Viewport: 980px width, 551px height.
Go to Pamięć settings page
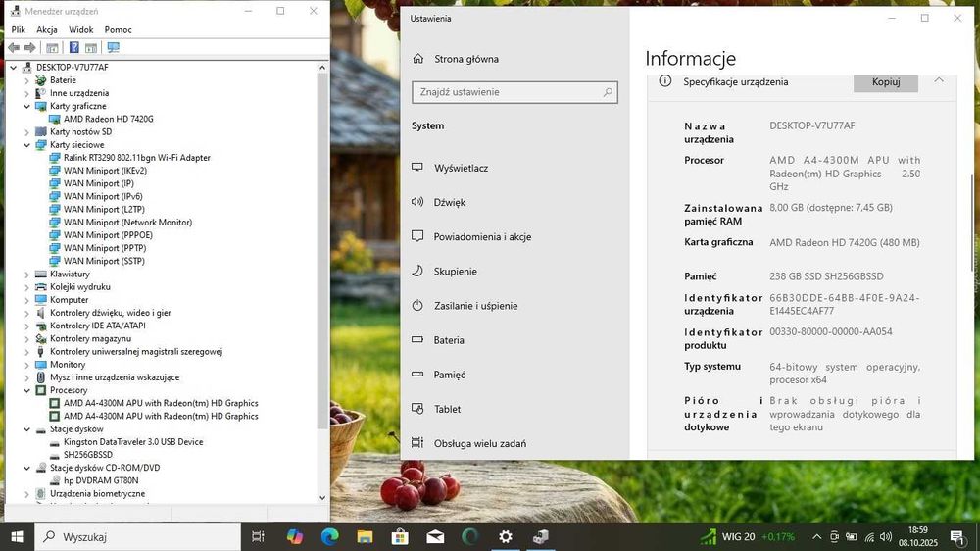click(450, 374)
